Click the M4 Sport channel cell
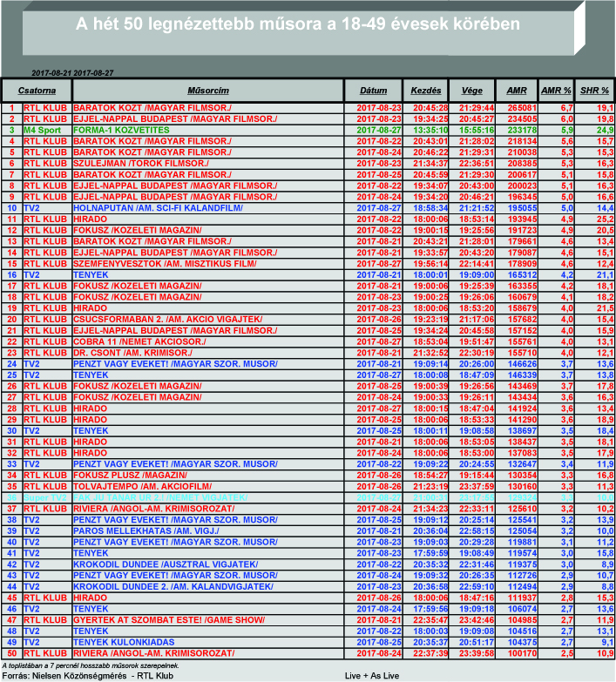 click(x=42, y=130)
